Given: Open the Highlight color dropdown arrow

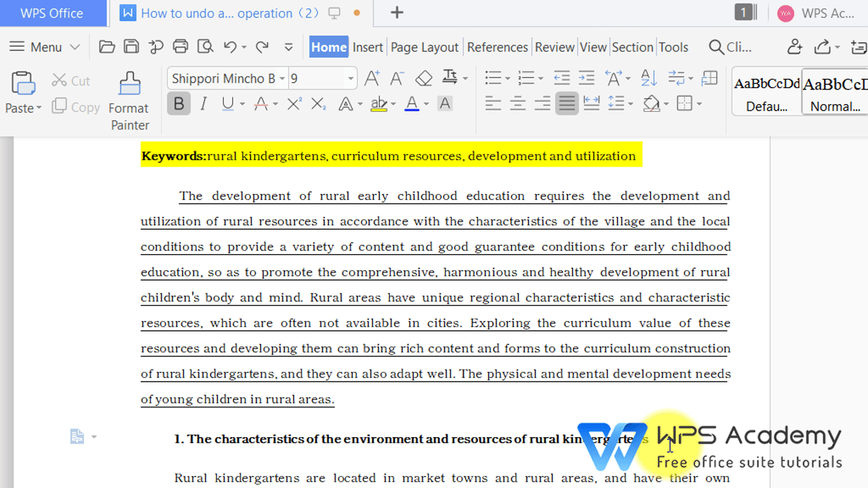Looking at the screenshot, I should 393,103.
